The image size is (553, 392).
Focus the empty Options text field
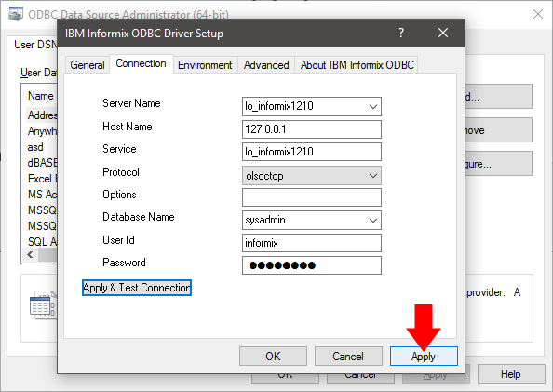pos(312,197)
